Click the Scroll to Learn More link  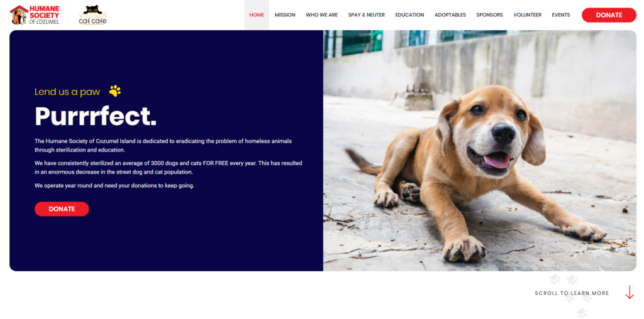tap(572, 293)
